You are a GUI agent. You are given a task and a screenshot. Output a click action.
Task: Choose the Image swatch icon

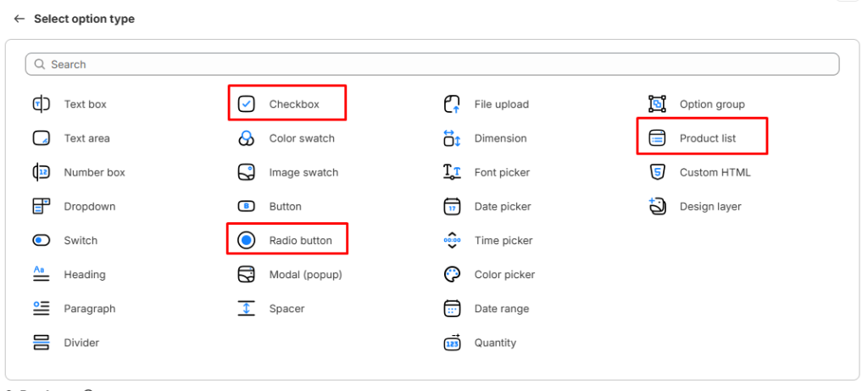[x=246, y=172]
